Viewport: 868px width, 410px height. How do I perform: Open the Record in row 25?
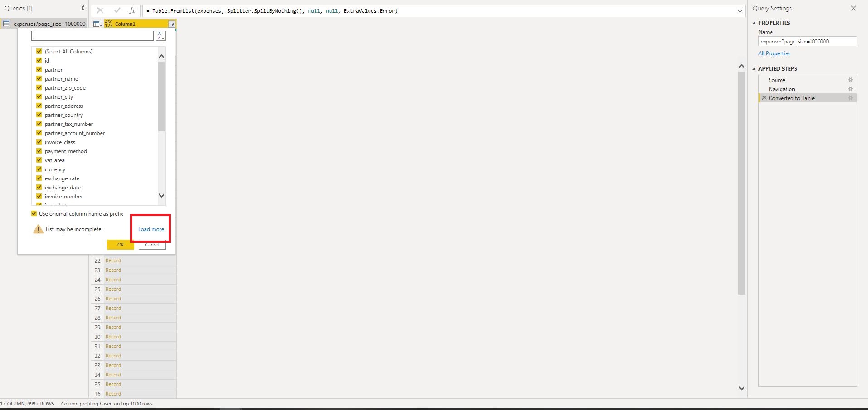tap(113, 289)
